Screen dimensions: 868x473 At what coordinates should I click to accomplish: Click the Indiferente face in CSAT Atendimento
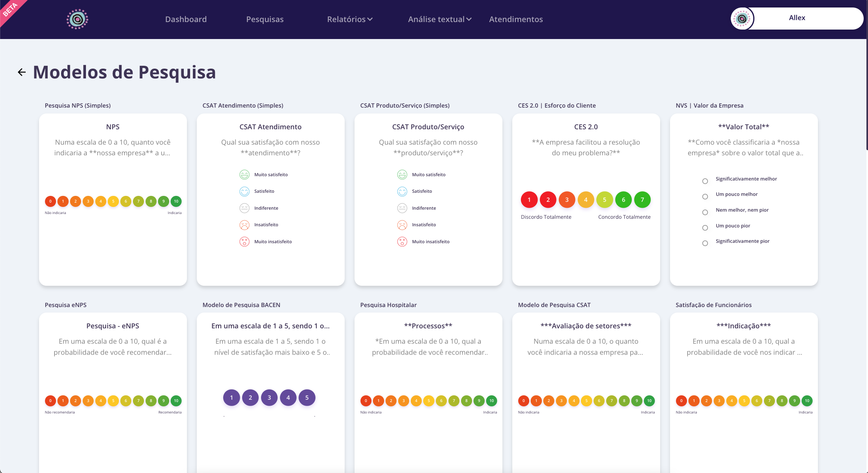tap(245, 208)
